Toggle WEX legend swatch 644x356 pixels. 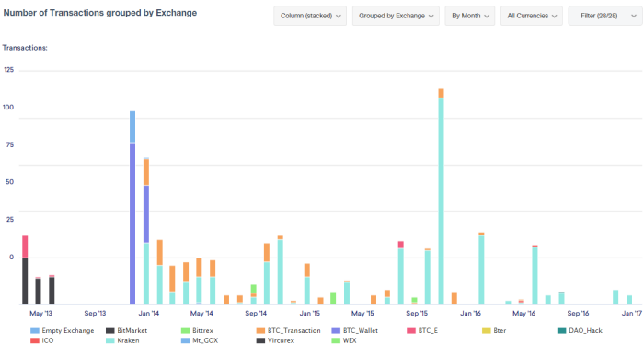coord(336,340)
